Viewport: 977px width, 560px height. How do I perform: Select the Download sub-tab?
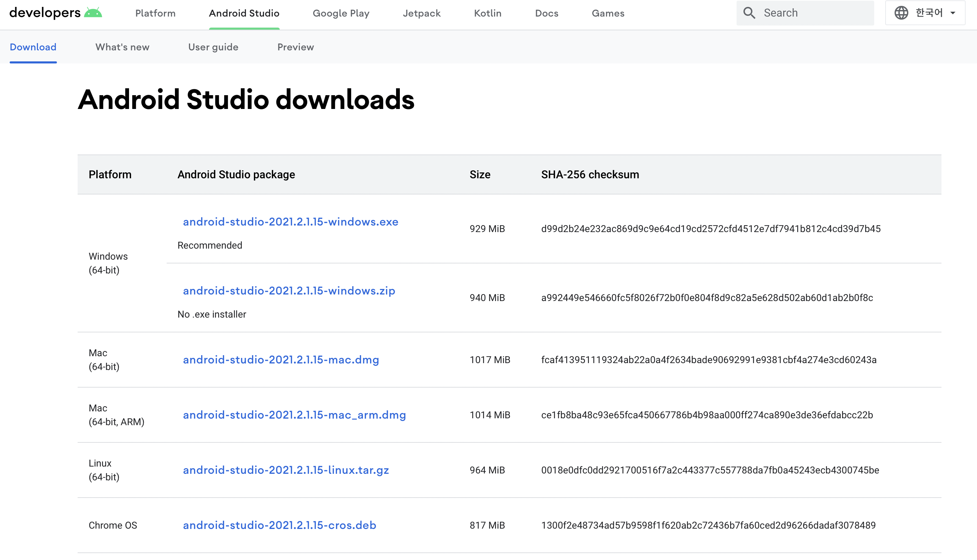(33, 47)
